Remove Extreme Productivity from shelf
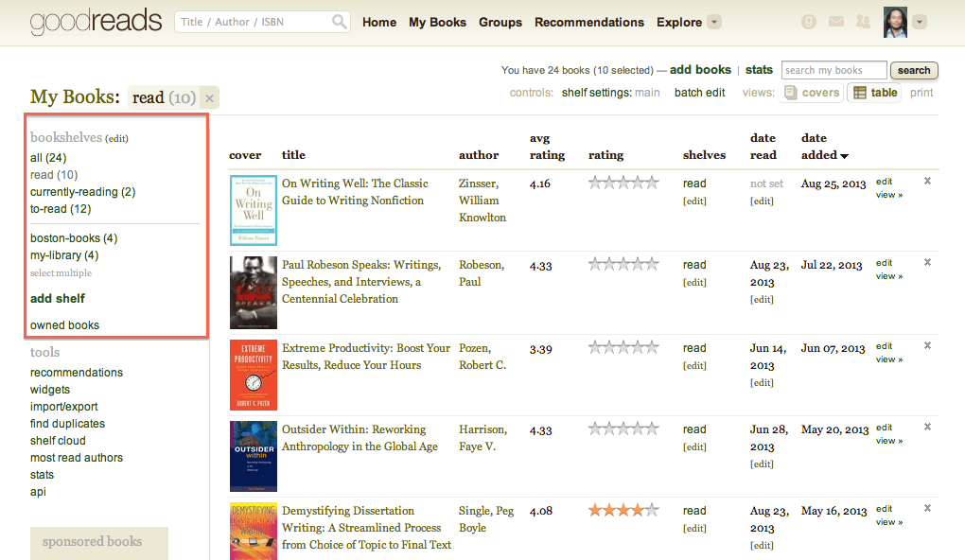This screenshot has height=560, width=965. [x=927, y=345]
